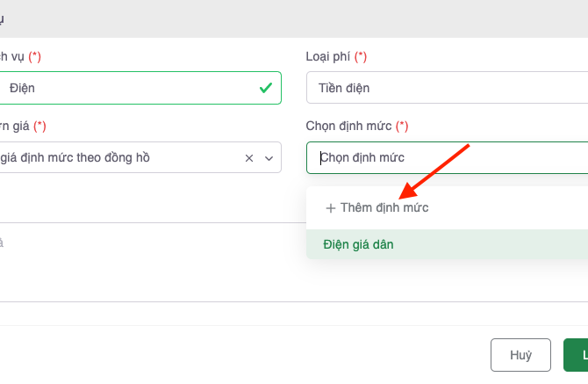This screenshot has width=588, height=384.
Task: Click the green checkmark in the Điện field
Action: [x=265, y=88]
